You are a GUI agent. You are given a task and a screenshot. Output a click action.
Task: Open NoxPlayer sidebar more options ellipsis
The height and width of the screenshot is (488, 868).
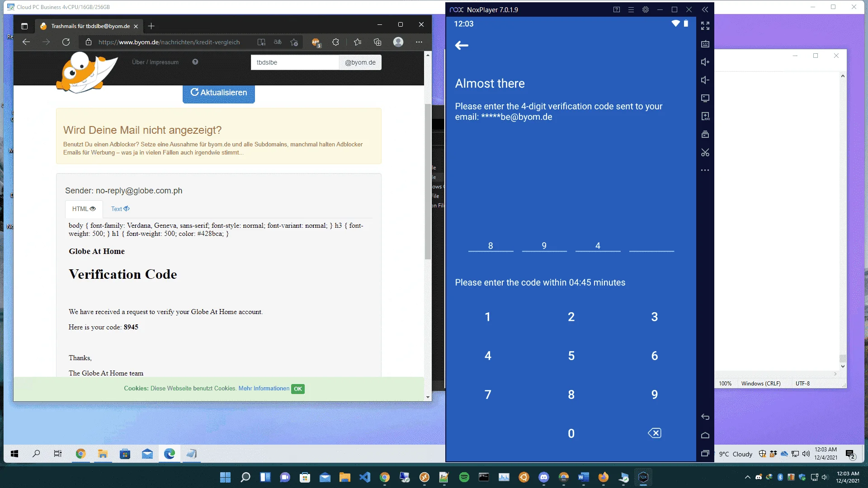705,170
